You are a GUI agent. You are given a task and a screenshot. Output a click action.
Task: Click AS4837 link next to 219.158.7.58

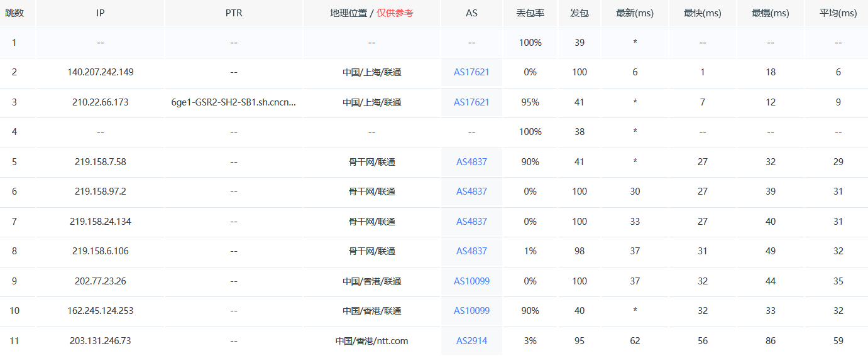[x=471, y=162]
